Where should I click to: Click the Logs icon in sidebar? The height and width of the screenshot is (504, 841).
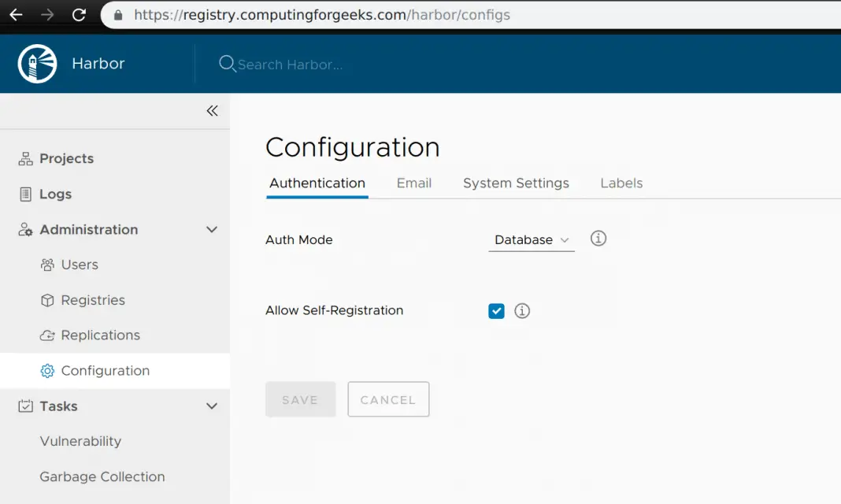26,195
